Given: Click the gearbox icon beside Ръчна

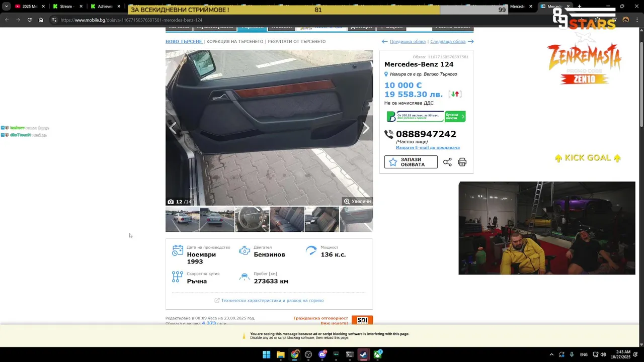Looking at the screenshot, I should 178,277.
